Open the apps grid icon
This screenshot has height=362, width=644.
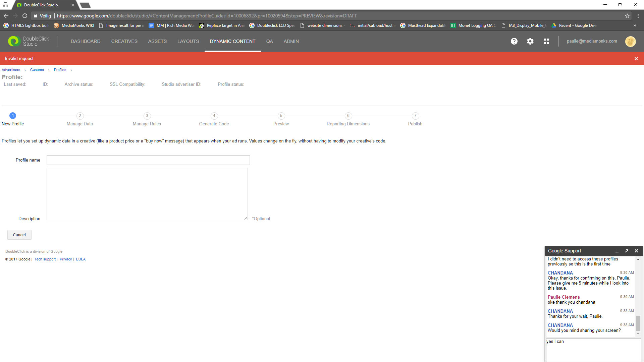pyautogui.click(x=546, y=41)
